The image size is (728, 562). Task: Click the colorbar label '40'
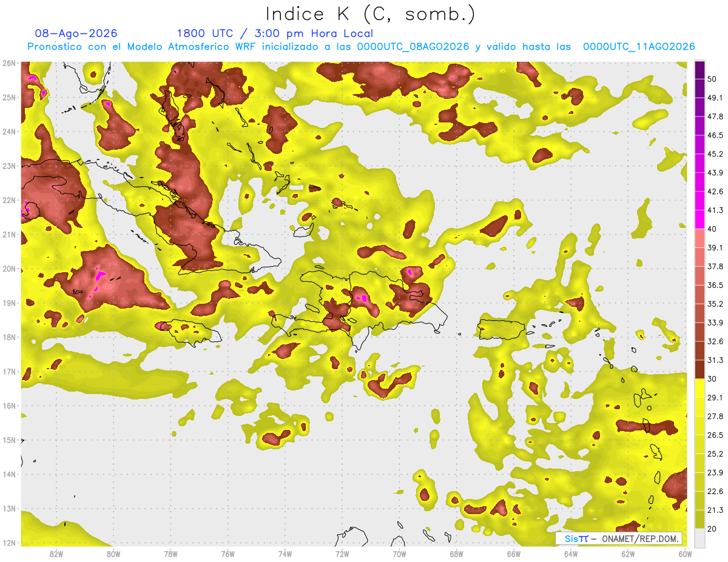(712, 229)
